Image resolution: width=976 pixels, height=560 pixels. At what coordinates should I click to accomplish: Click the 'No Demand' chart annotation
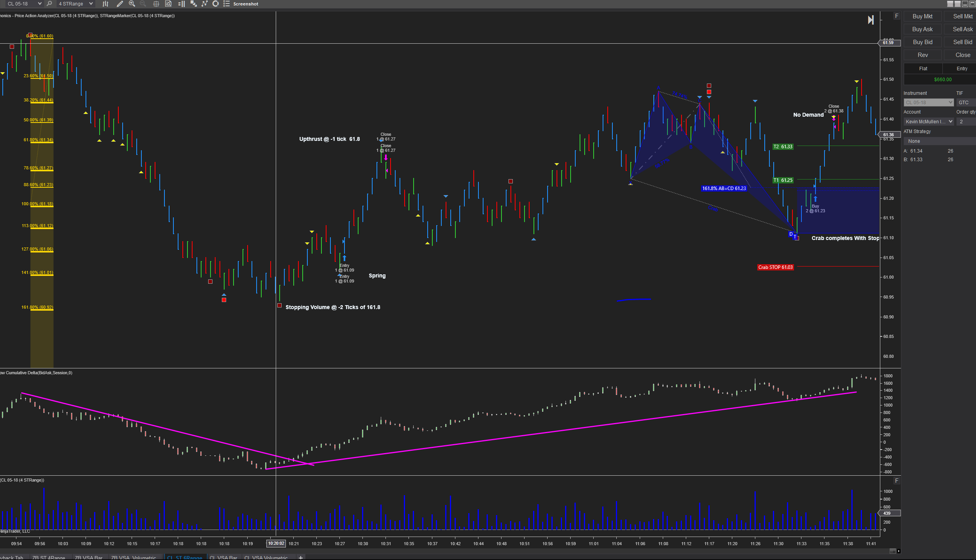pos(808,115)
